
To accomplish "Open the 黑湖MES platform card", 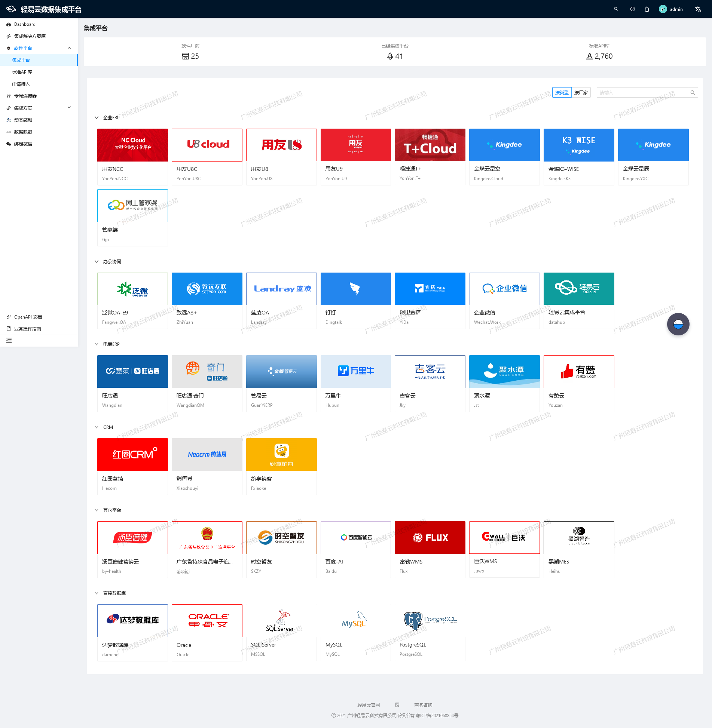I will click(x=579, y=549).
